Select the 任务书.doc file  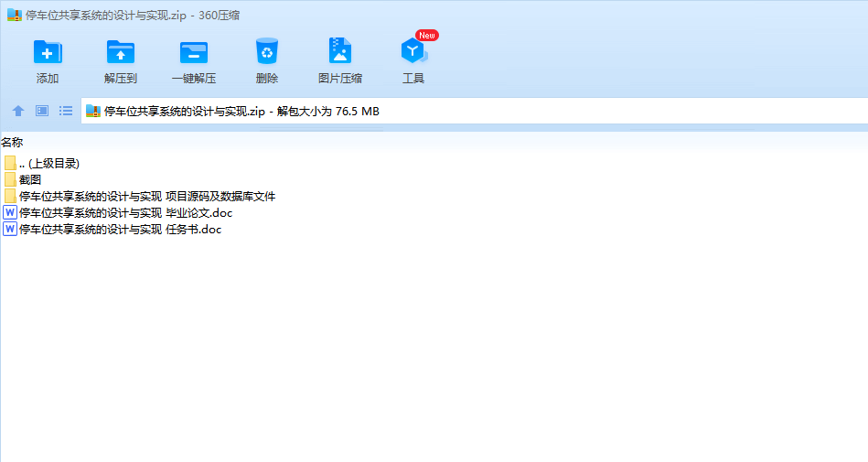click(113, 230)
